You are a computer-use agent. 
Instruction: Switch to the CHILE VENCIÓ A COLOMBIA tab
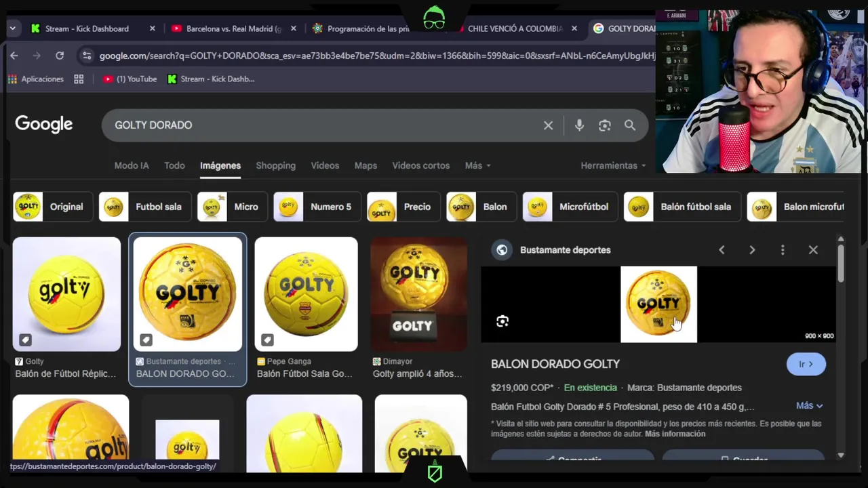pos(515,28)
